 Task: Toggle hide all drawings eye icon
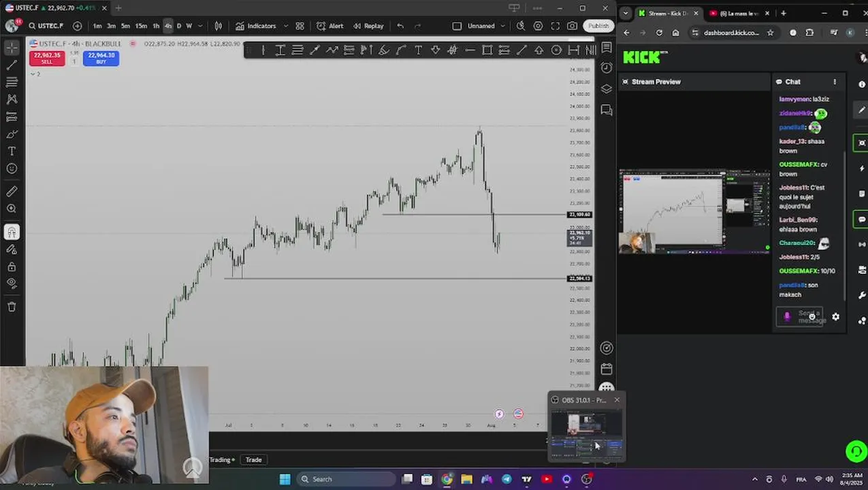12,283
